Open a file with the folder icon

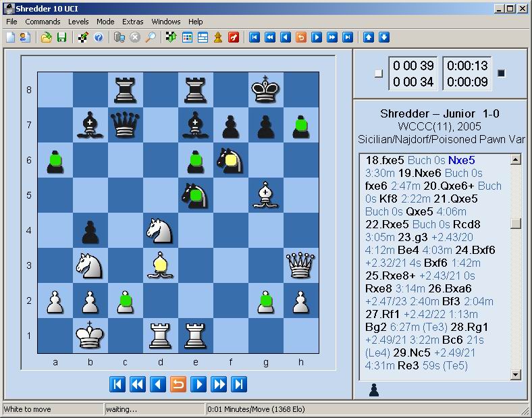(x=46, y=37)
